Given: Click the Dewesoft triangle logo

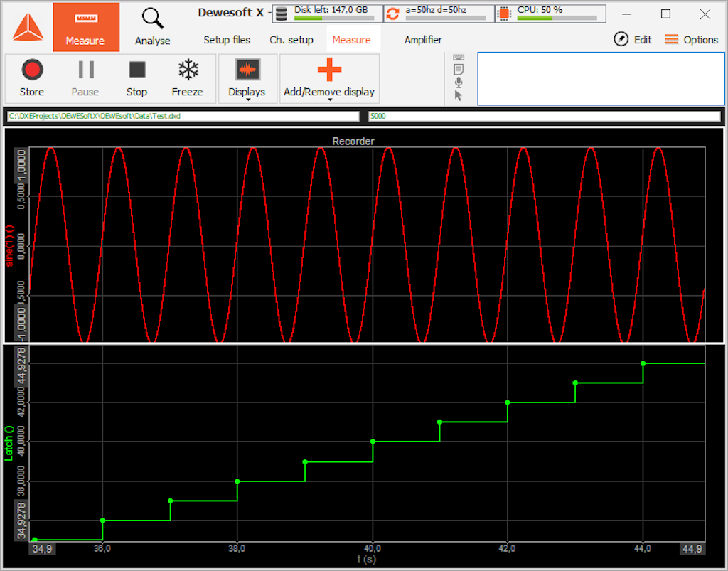Looking at the screenshot, I should tap(28, 27).
